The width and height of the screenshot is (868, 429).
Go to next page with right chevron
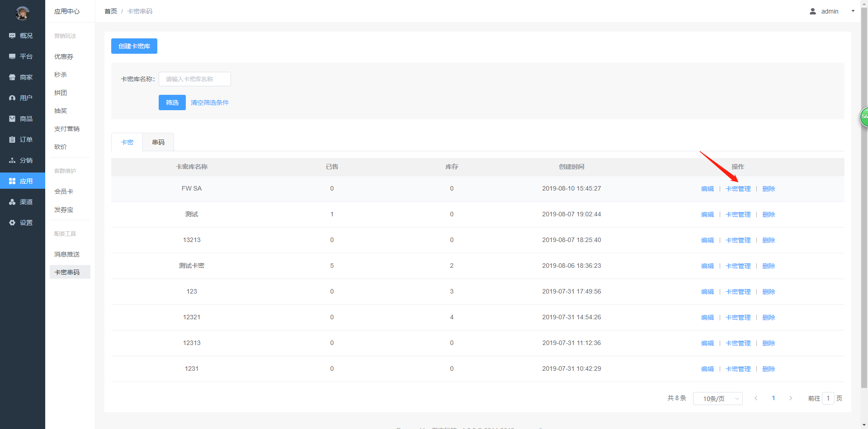click(x=791, y=398)
